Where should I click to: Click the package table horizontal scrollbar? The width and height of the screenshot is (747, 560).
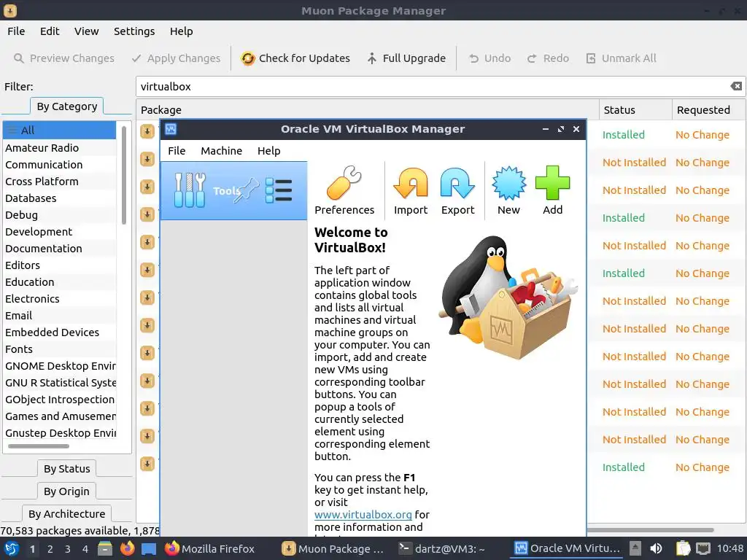pyautogui.click(x=650, y=529)
